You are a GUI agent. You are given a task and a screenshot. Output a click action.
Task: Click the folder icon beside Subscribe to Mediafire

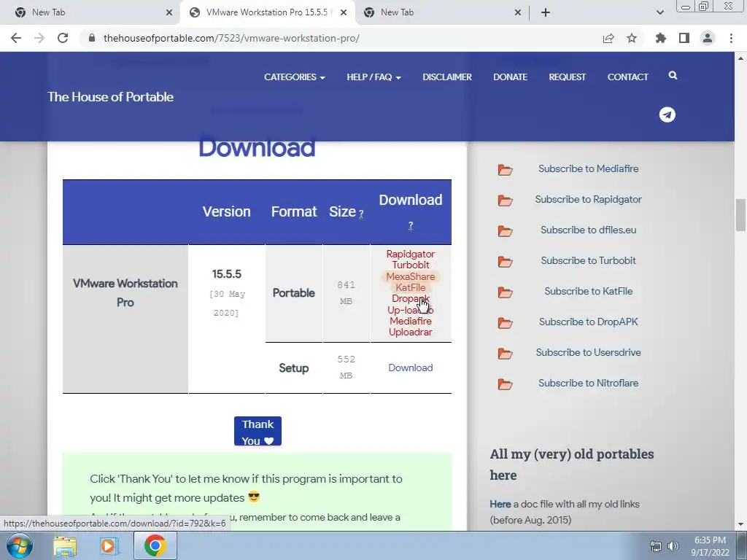tap(505, 169)
